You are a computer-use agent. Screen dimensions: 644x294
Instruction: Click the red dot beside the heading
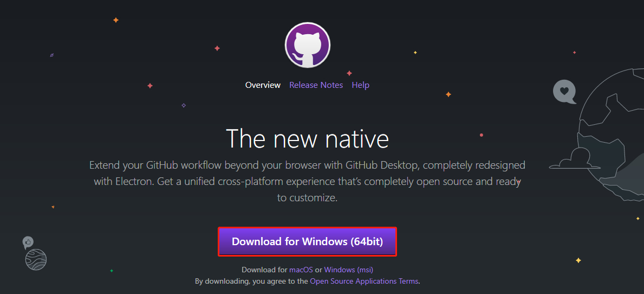pyautogui.click(x=482, y=135)
